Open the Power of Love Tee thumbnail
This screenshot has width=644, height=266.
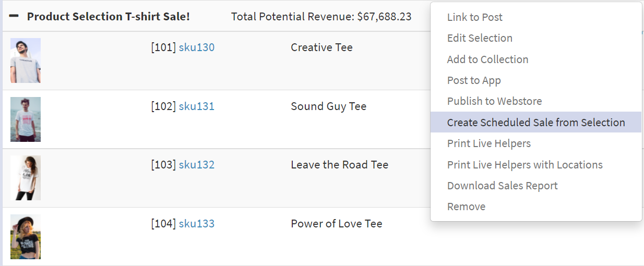(26, 237)
